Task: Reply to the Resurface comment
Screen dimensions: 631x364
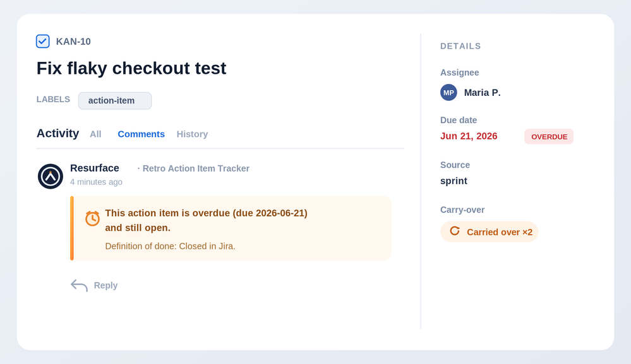Action: 106,285
